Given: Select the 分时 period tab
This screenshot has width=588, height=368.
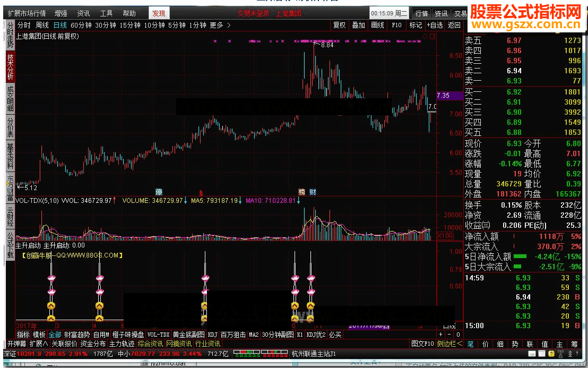Looking at the screenshot, I should 24,25.
